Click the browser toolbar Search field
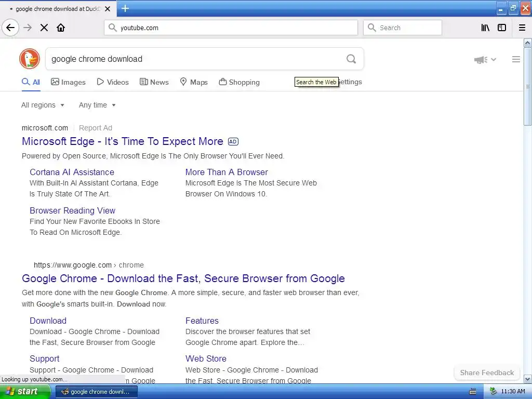Screen dimensions: 532x399 pos(403,28)
